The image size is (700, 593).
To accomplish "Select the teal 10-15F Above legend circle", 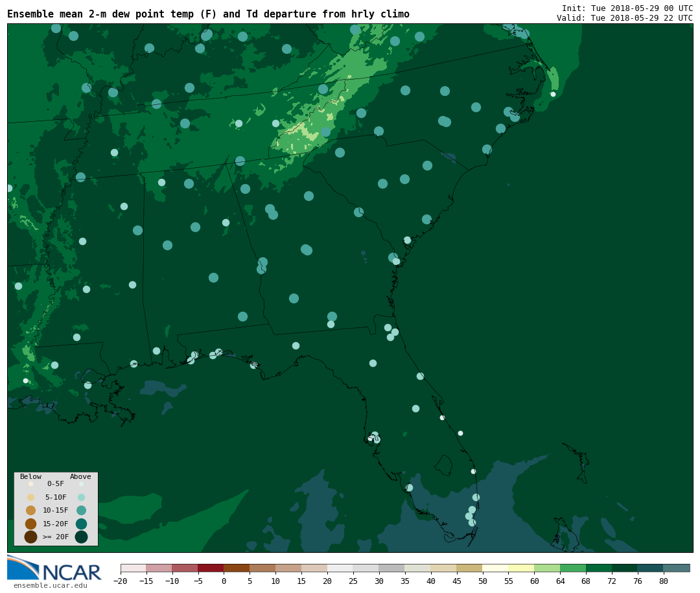I will [x=81, y=510].
